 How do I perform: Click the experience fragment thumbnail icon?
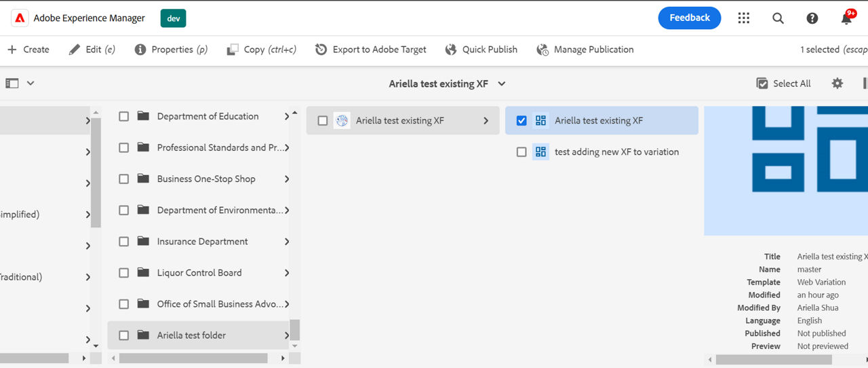coord(342,121)
